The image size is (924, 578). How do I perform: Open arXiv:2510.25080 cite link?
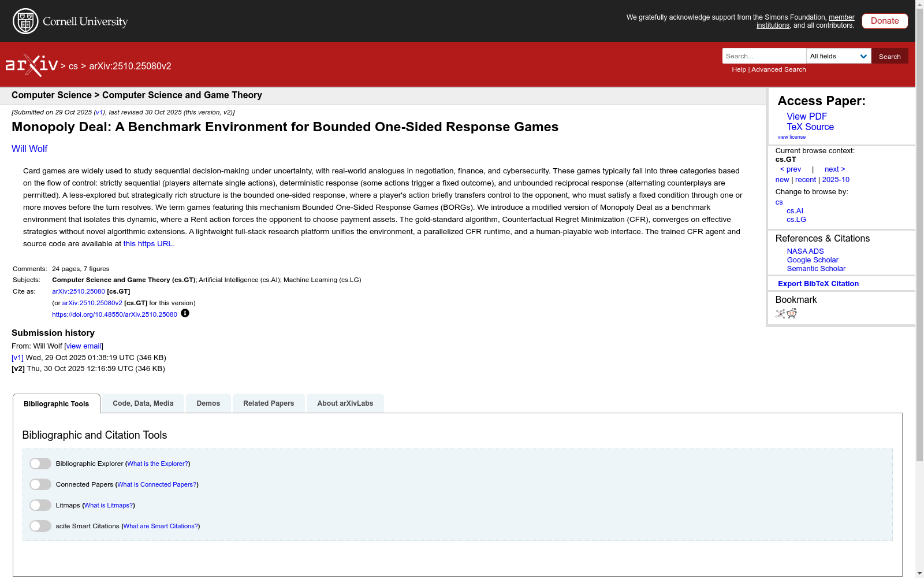pos(79,292)
